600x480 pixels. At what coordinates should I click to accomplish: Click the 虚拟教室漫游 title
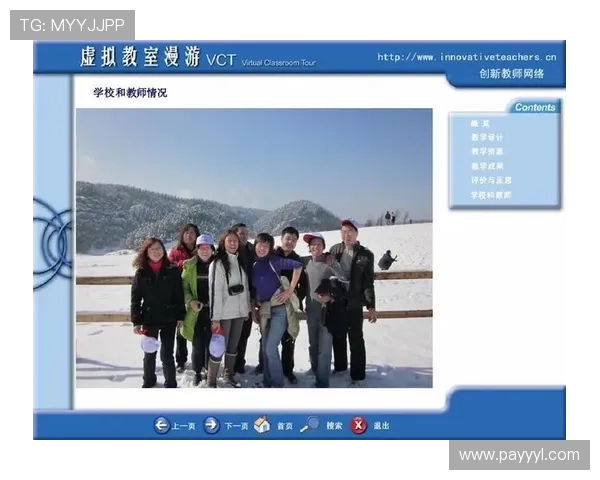(140, 57)
